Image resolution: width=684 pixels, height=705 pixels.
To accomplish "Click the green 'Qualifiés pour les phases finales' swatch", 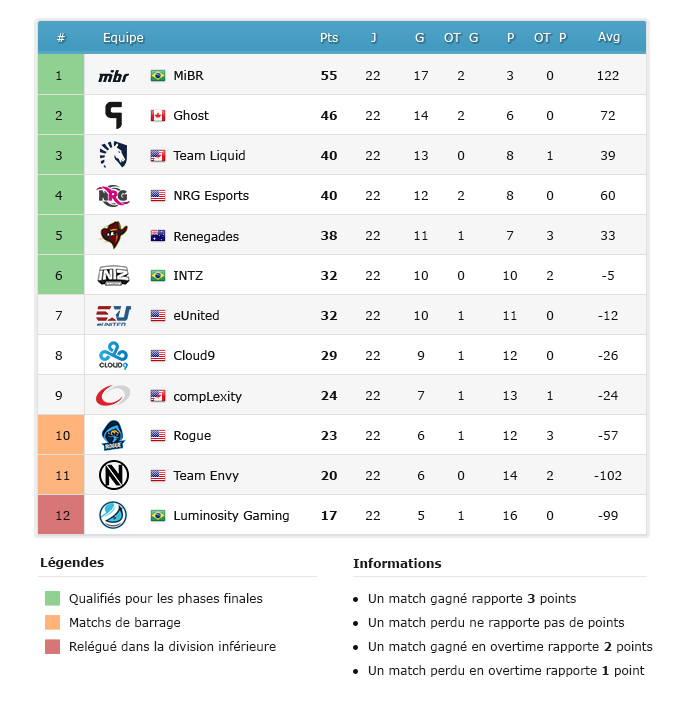I will (52, 599).
